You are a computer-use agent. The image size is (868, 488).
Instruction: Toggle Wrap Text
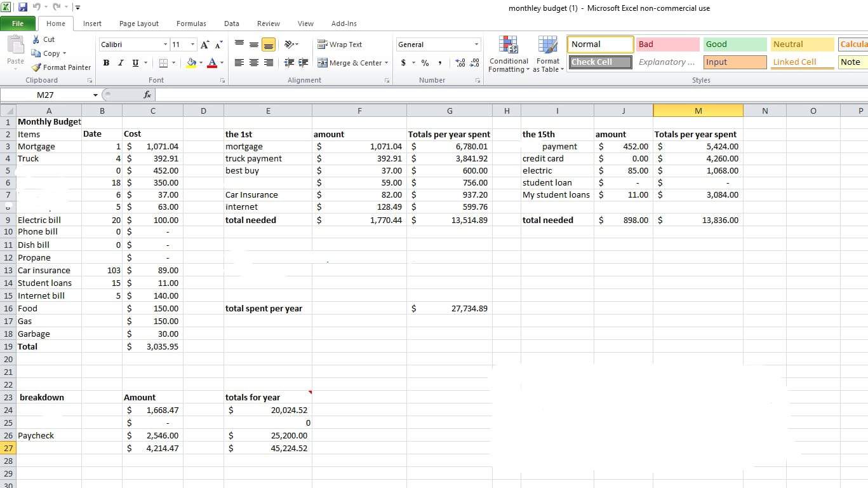pyautogui.click(x=340, y=44)
